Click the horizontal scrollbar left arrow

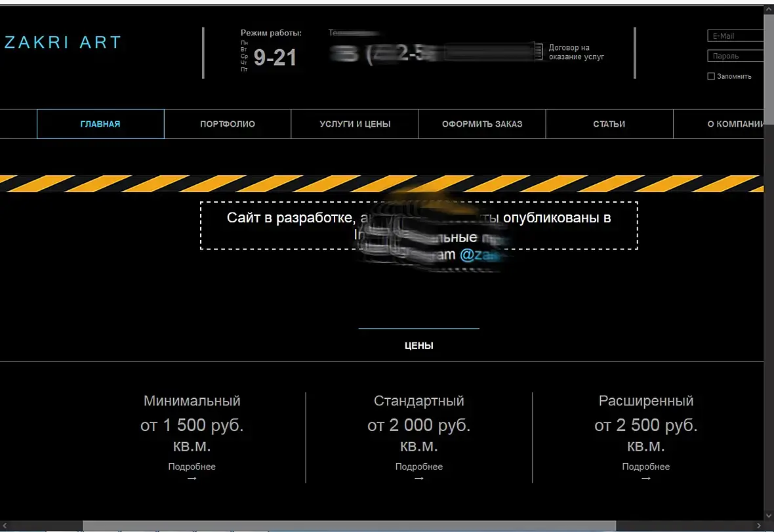click(5, 525)
